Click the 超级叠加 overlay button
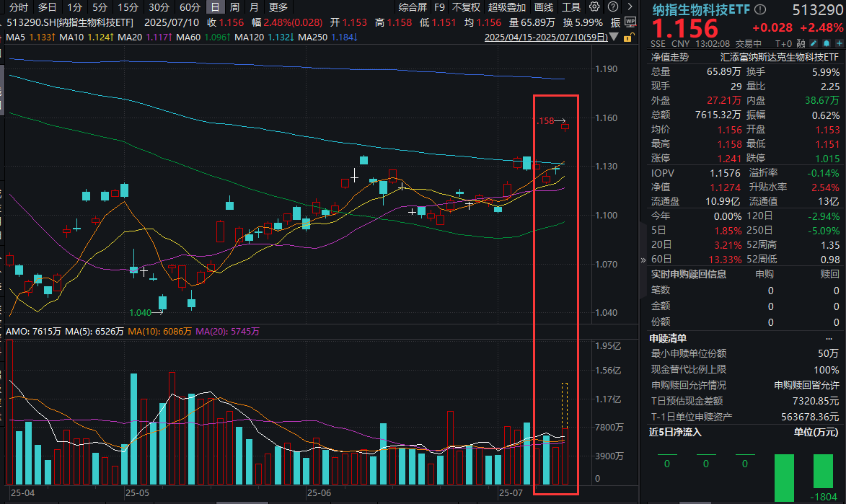The height and width of the screenshot is (504, 846). pos(507,7)
